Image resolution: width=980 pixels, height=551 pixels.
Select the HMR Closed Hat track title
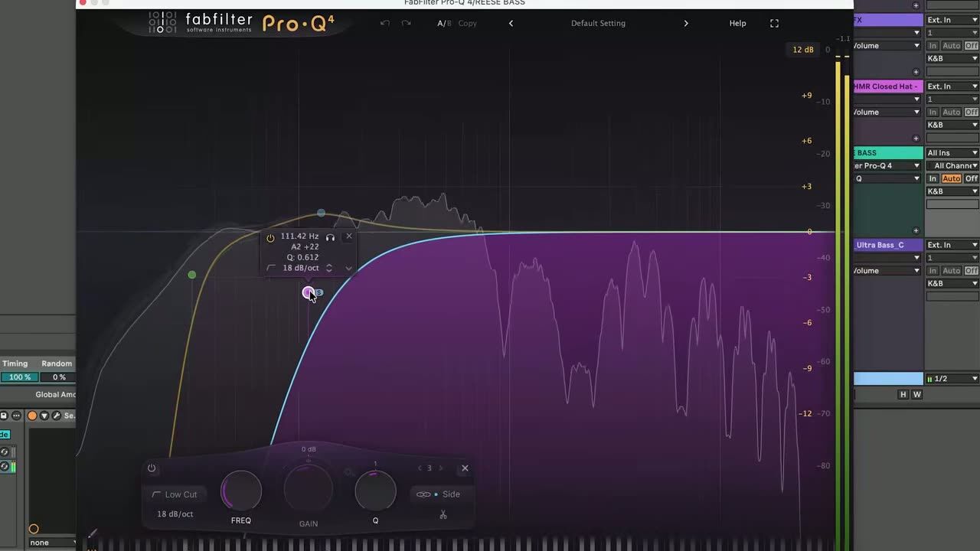pyautogui.click(x=888, y=86)
